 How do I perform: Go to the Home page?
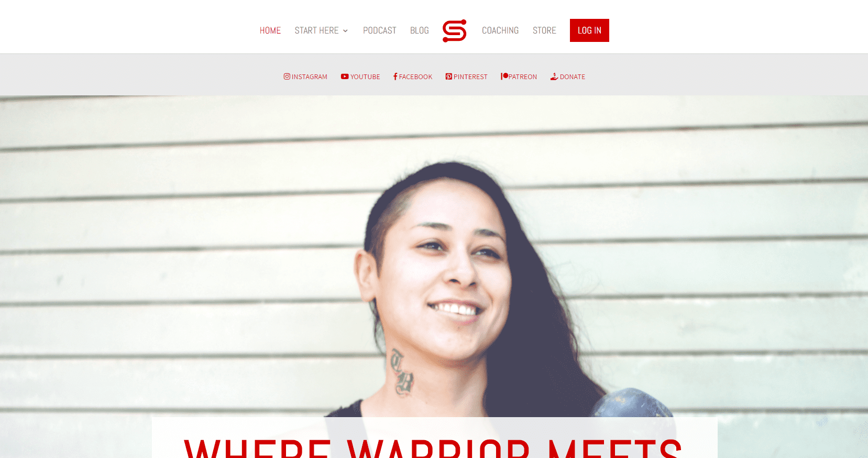coord(270,30)
